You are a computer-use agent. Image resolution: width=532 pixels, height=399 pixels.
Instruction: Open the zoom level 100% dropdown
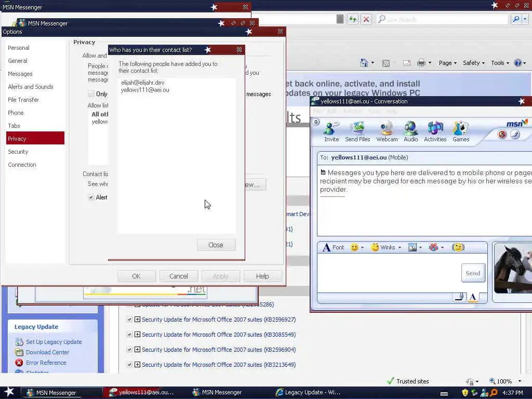(x=520, y=381)
